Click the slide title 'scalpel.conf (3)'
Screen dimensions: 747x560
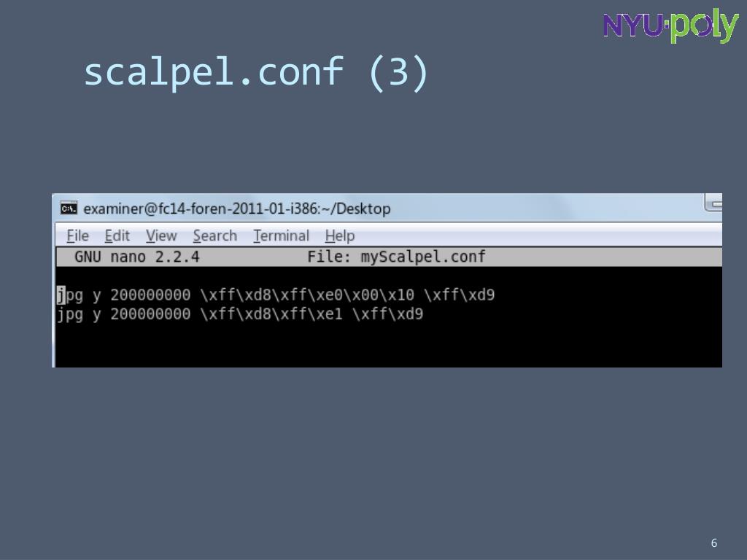(x=256, y=72)
